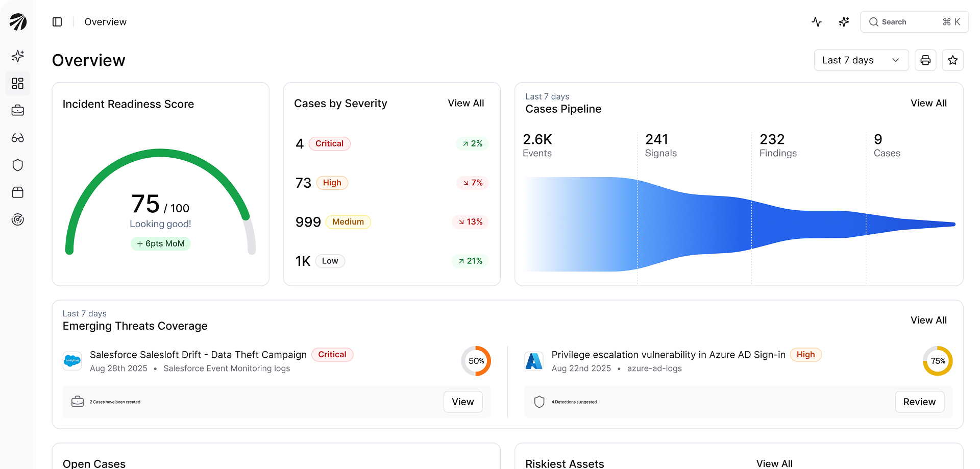Favorite this dashboard with the star button
This screenshot has height=469, width=980.
tap(952, 60)
